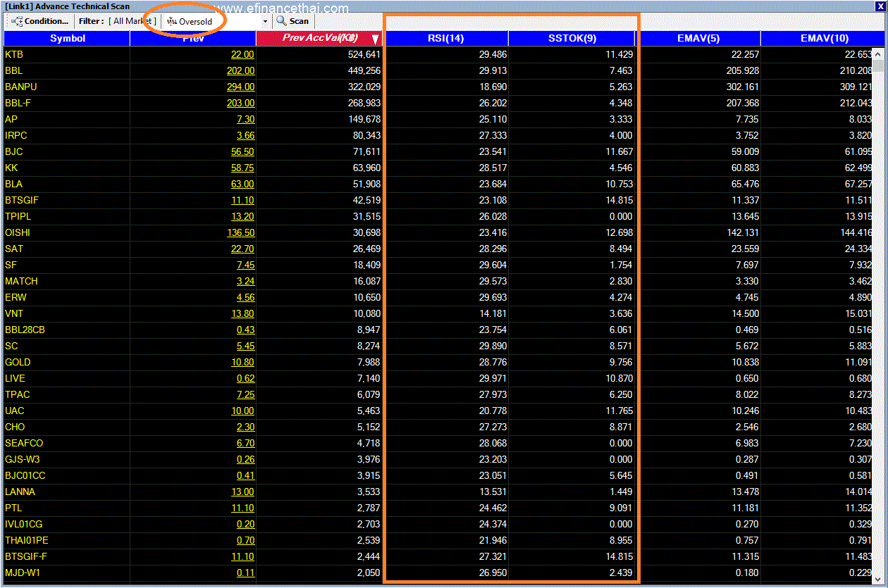
Task: Select symbol THAI01PE
Action: pyautogui.click(x=27, y=540)
